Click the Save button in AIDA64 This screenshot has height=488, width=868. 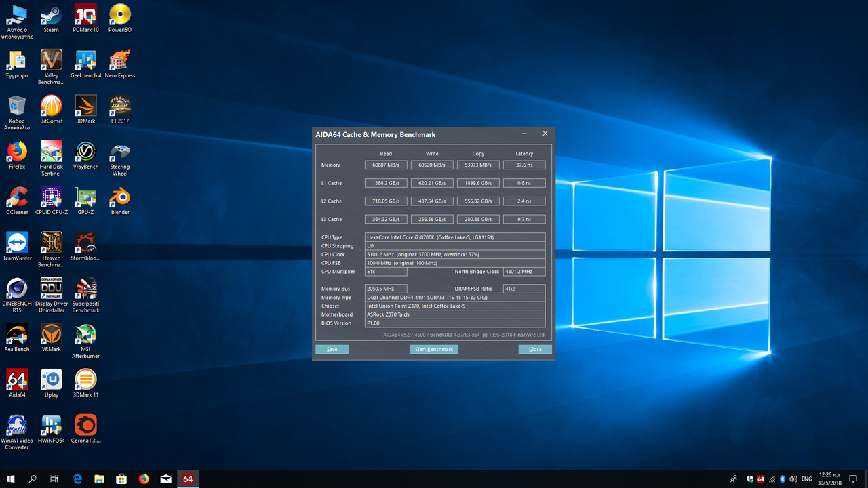332,350
